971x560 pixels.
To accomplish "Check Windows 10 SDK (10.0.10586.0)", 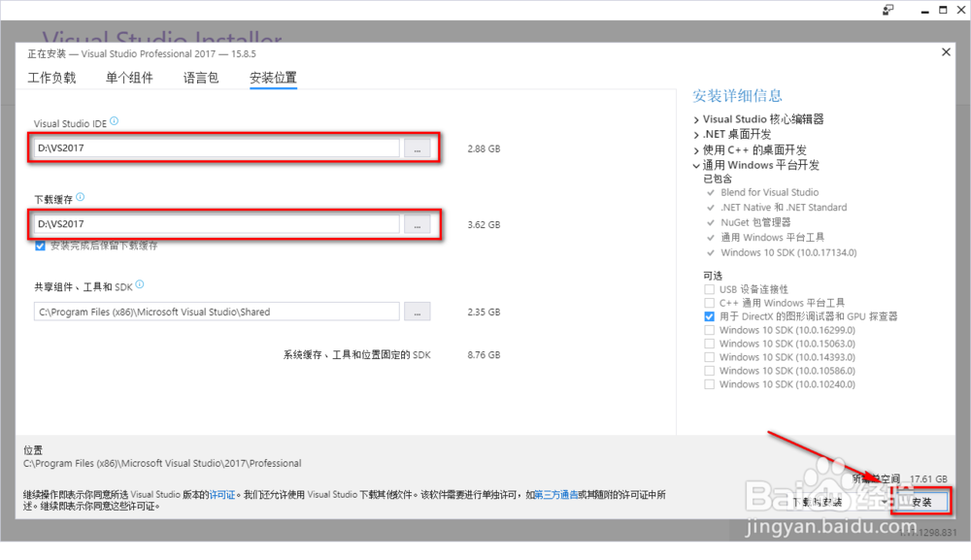I will (x=710, y=372).
